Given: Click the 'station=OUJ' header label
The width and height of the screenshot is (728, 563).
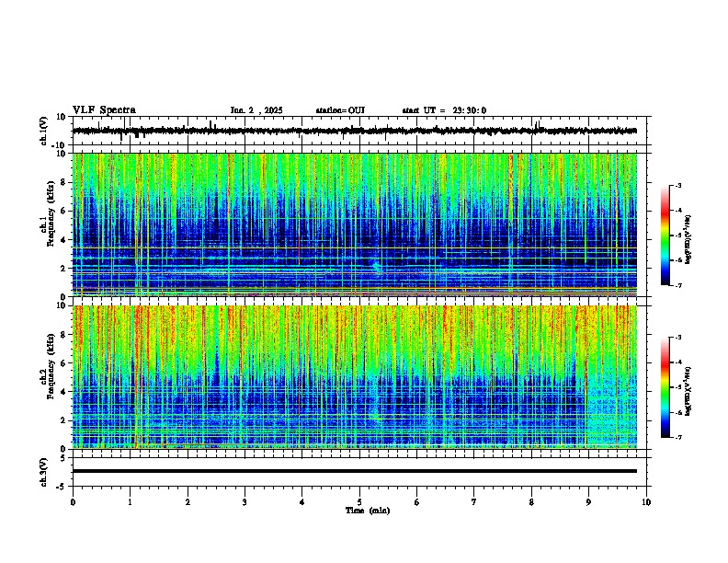Looking at the screenshot, I should coord(340,110).
